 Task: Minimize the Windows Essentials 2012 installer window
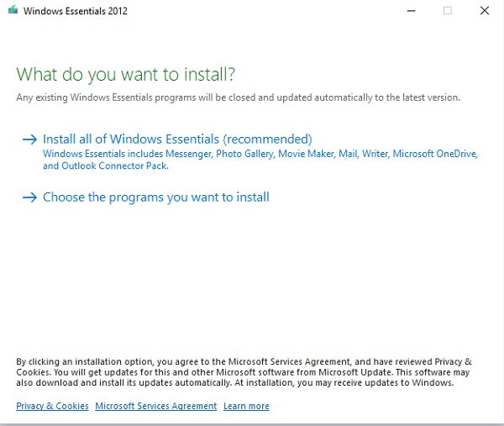(x=411, y=11)
